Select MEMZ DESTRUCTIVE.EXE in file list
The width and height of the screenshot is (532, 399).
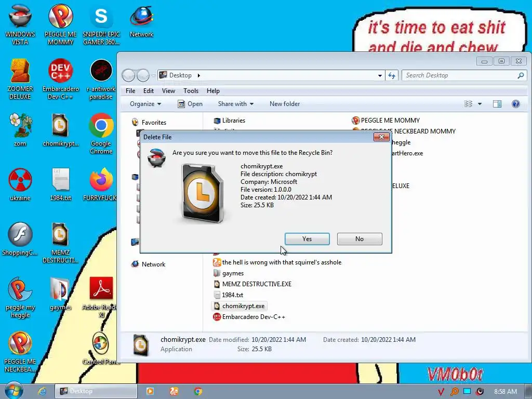(x=252, y=284)
